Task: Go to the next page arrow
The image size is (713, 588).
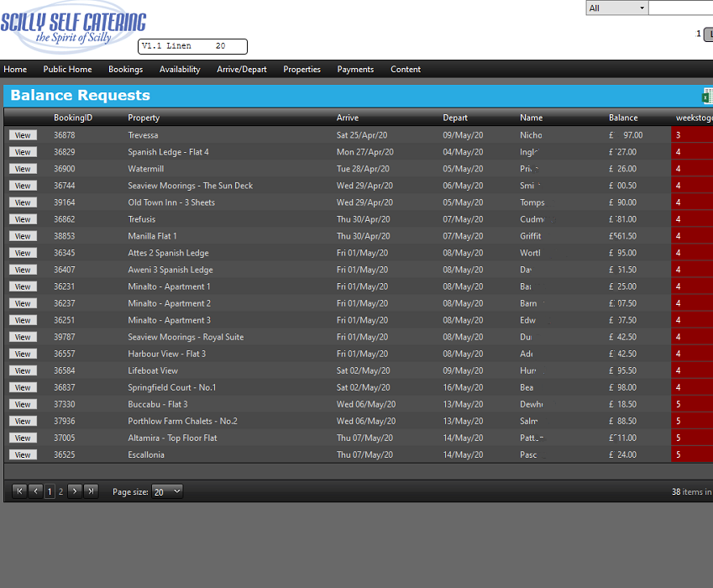Action: 75,491
